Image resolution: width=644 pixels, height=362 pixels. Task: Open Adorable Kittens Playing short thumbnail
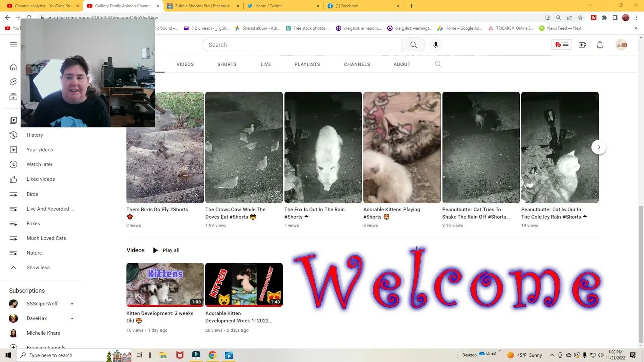402,147
